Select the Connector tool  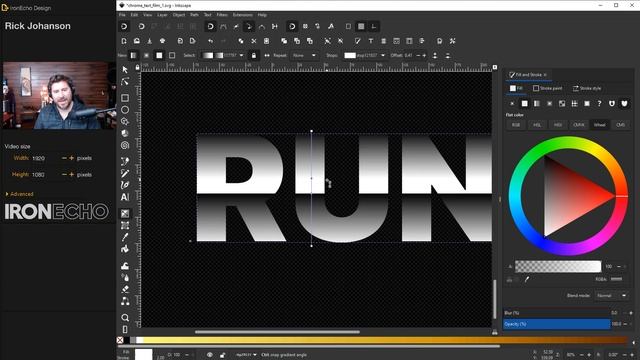(x=125, y=301)
